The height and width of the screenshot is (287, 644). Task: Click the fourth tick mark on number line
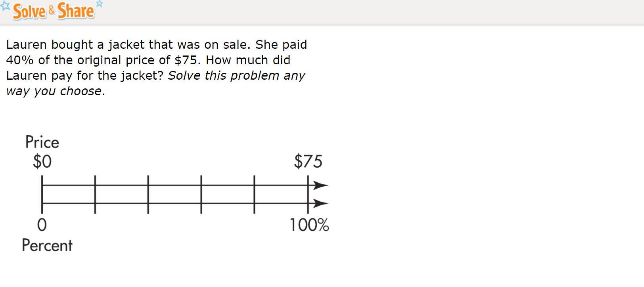tap(201, 194)
